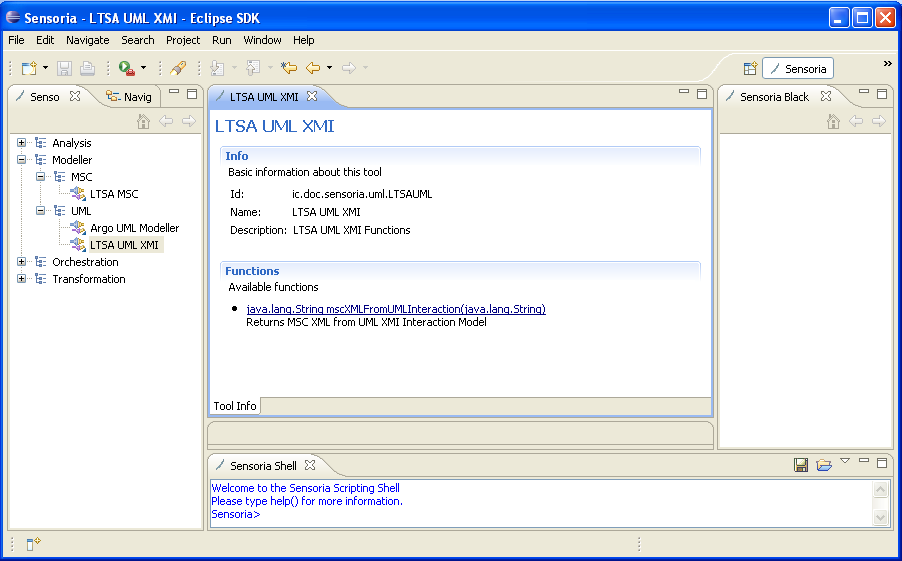This screenshot has height=561, width=902.
Task: Open Sensoria Shell view menu triangle
Action: (845, 461)
